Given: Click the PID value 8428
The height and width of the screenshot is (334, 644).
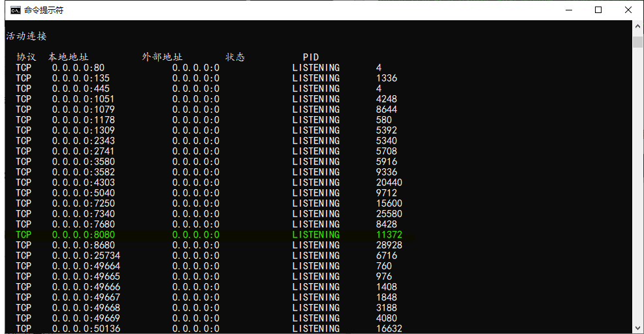Looking at the screenshot, I should [387, 224].
